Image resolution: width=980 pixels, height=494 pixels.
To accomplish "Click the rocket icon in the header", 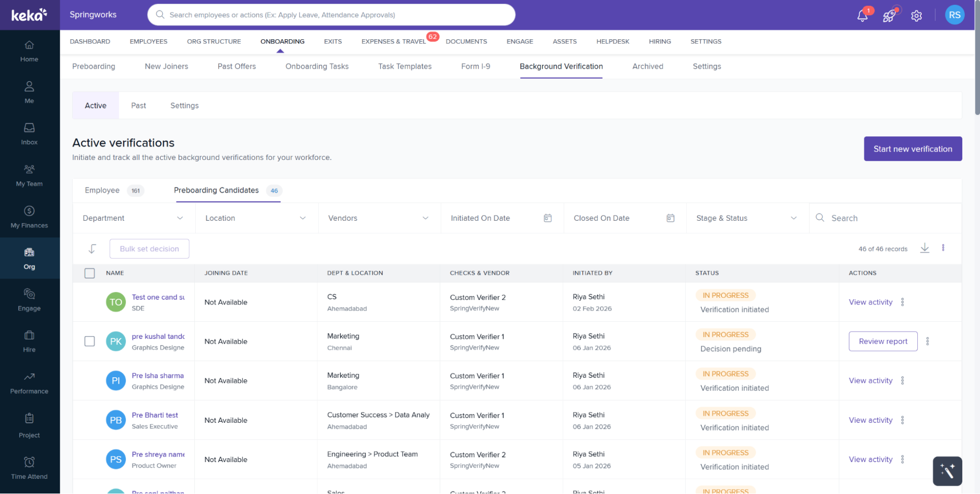I will pos(889,16).
